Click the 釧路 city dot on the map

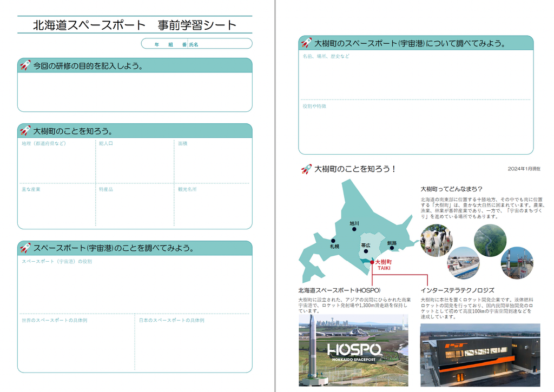(x=392, y=248)
